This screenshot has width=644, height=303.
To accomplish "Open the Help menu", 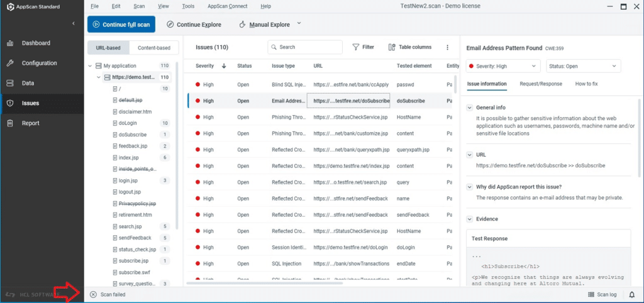I will (266, 6).
